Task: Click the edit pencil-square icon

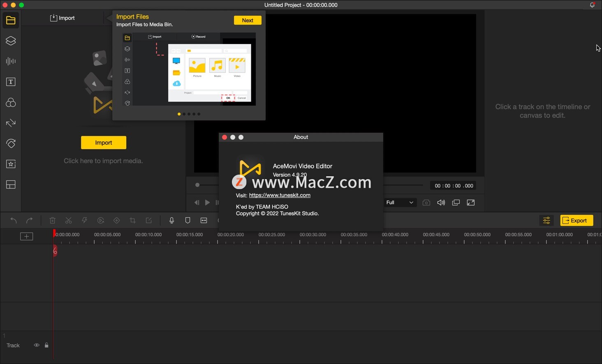Action: 149,221
